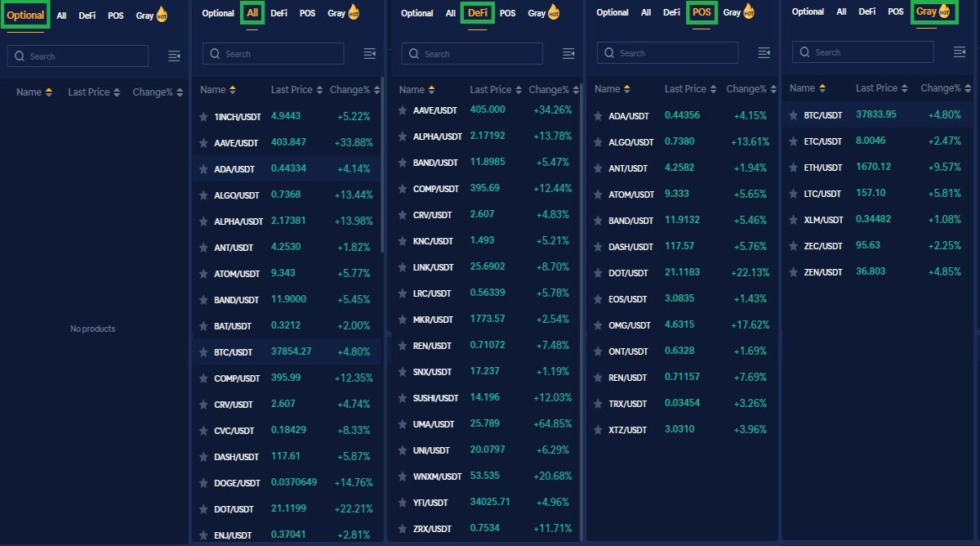Toggle favorite star for ONT/USDT
Screen dimensions: 980x546
598,351
